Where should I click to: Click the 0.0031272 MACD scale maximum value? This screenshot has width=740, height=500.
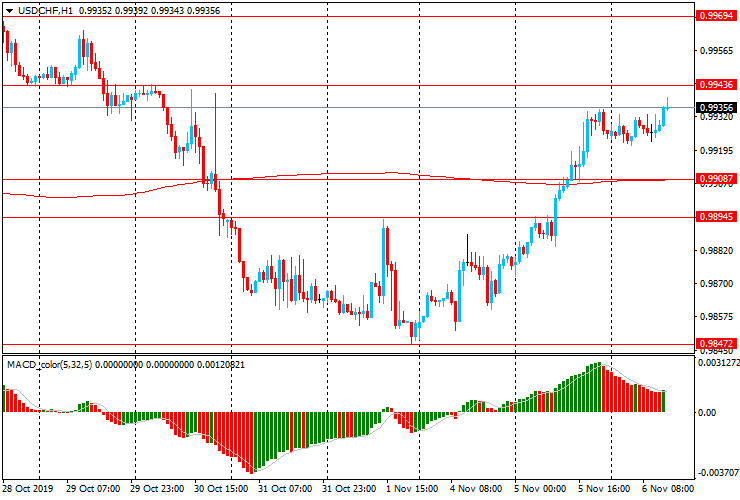718,363
